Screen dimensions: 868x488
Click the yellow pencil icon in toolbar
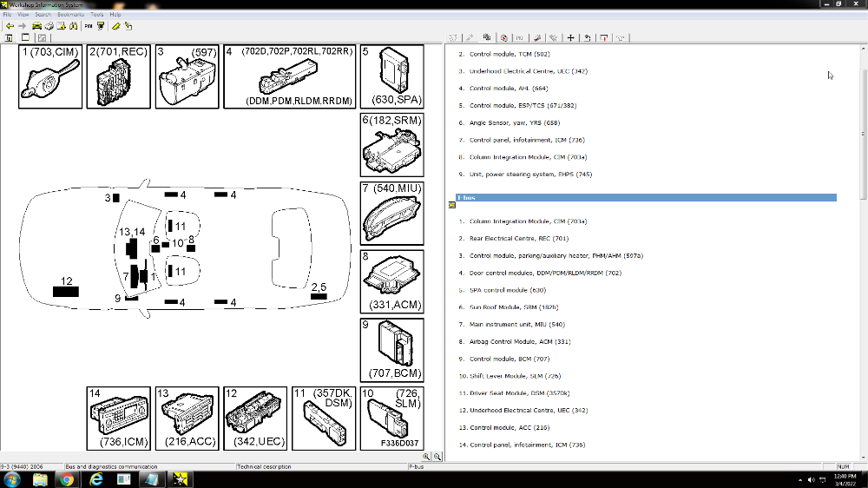pyautogui.click(x=115, y=26)
